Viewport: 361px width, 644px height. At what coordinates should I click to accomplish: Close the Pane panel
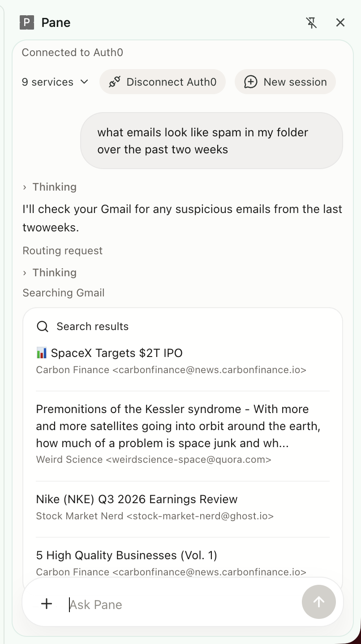click(x=340, y=22)
